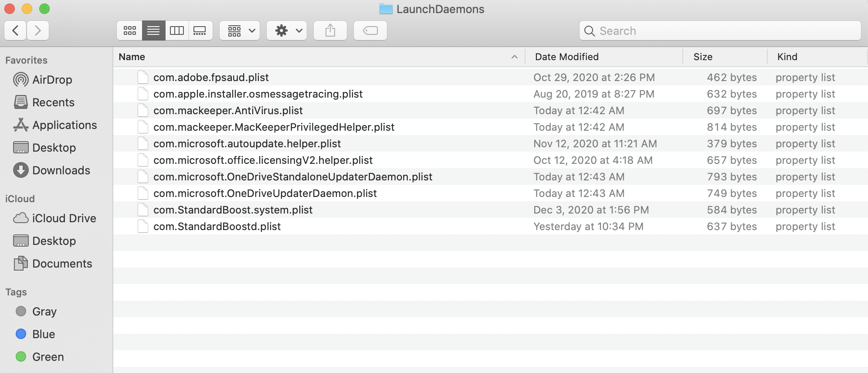Switch to icon view
The height and width of the screenshot is (373, 868).
click(x=130, y=31)
